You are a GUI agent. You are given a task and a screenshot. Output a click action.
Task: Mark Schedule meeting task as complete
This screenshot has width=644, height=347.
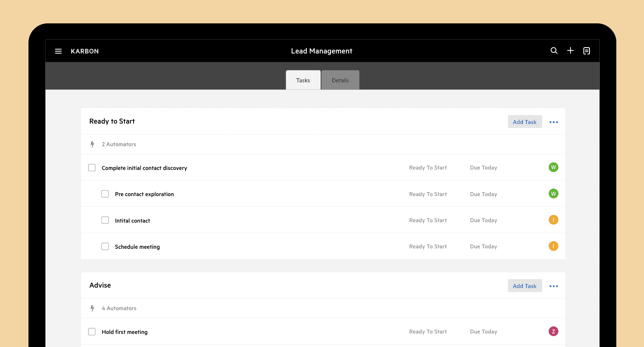coord(105,247)
